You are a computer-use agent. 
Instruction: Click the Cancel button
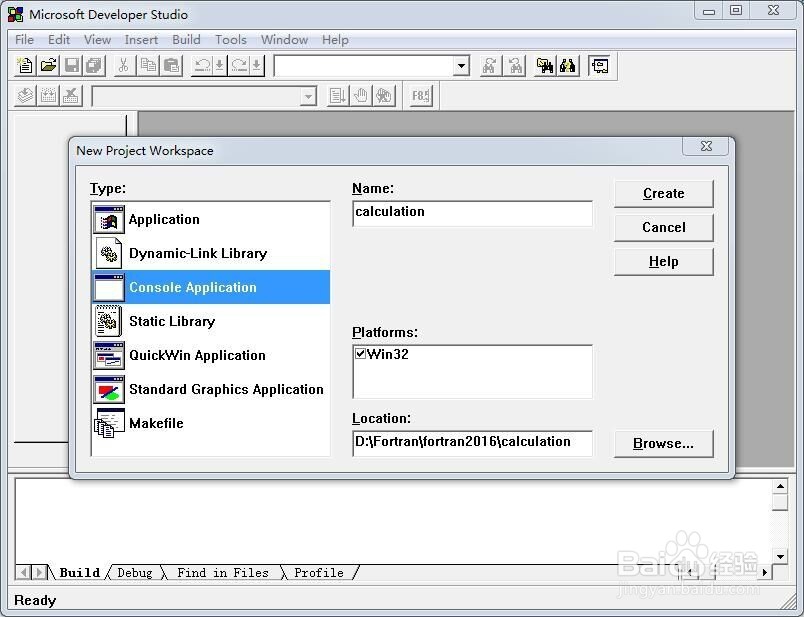pyautogui.click(x=664, y=227)
